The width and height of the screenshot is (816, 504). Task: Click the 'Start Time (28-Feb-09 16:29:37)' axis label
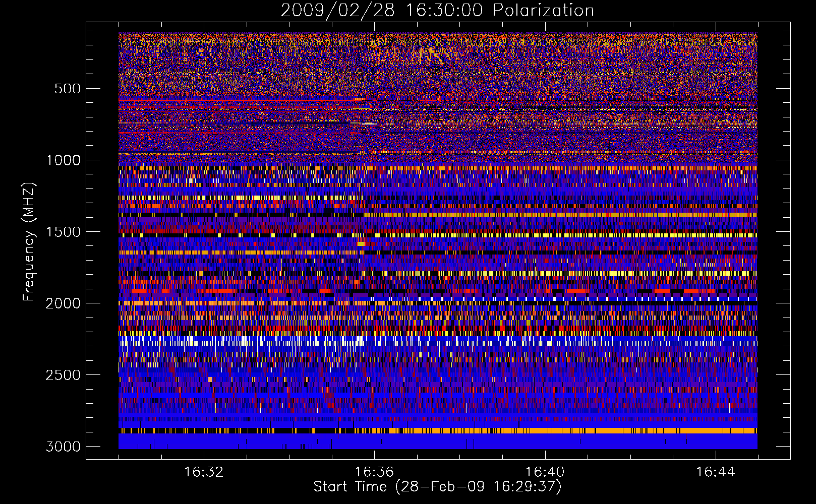[437, 487]
